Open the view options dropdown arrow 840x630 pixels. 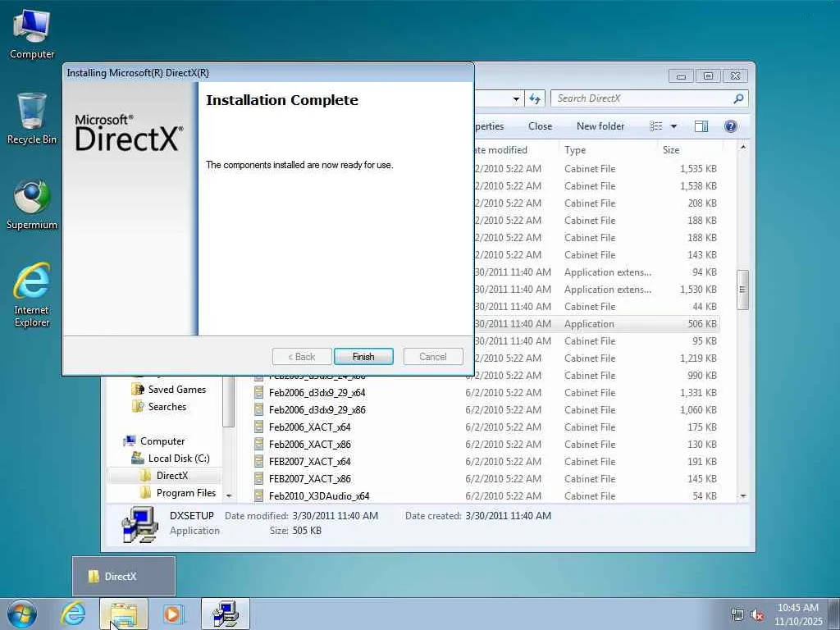(674, 126)
